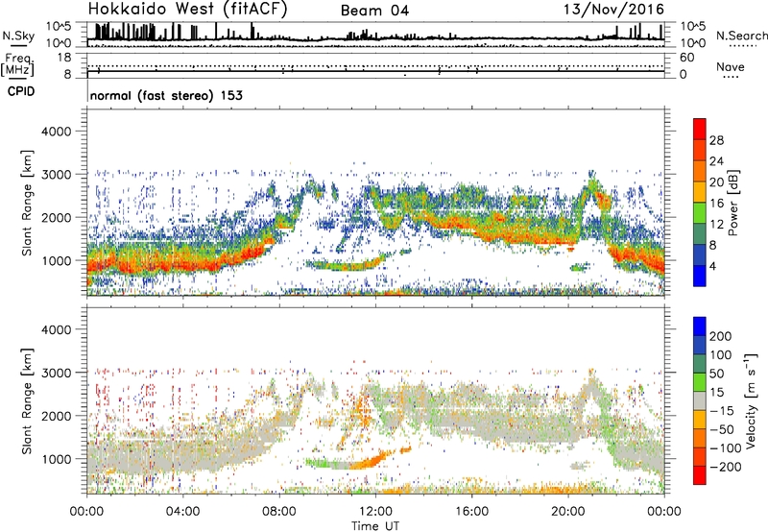Click the 'Freq. [MHz]' axis label
The height and width of the screenshot is (532, 768).
click(17, 64)
